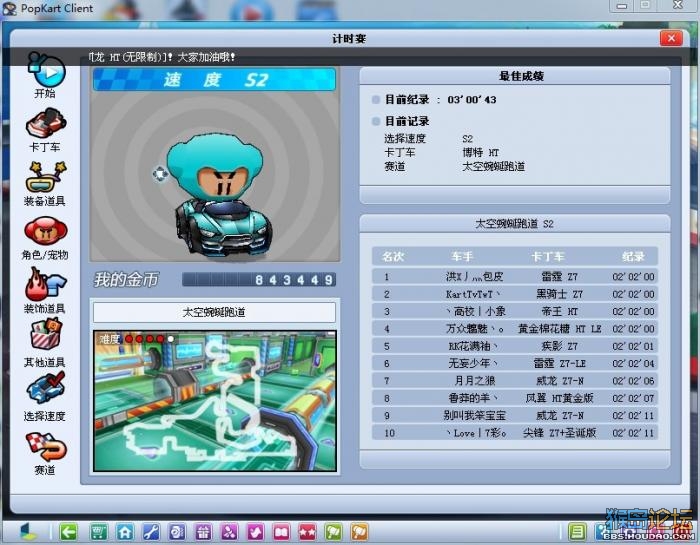Select ranking row 7 月月之狼

tap(514, 381)
